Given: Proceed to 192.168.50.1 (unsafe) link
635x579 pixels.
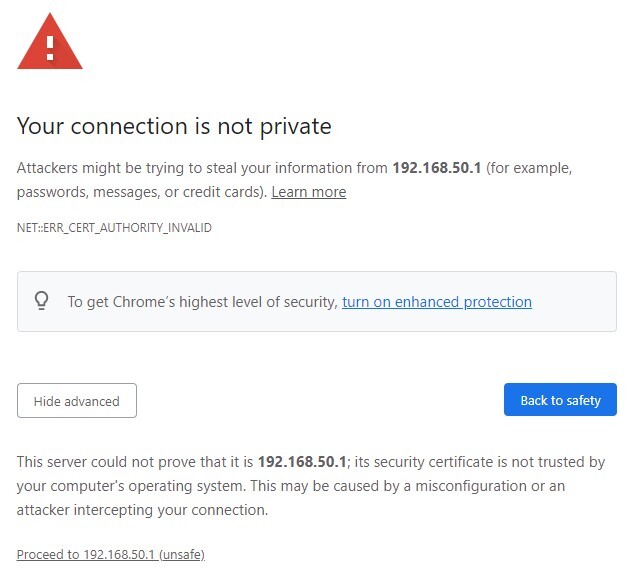Looking at the screenshot, I should click(110, 554).
